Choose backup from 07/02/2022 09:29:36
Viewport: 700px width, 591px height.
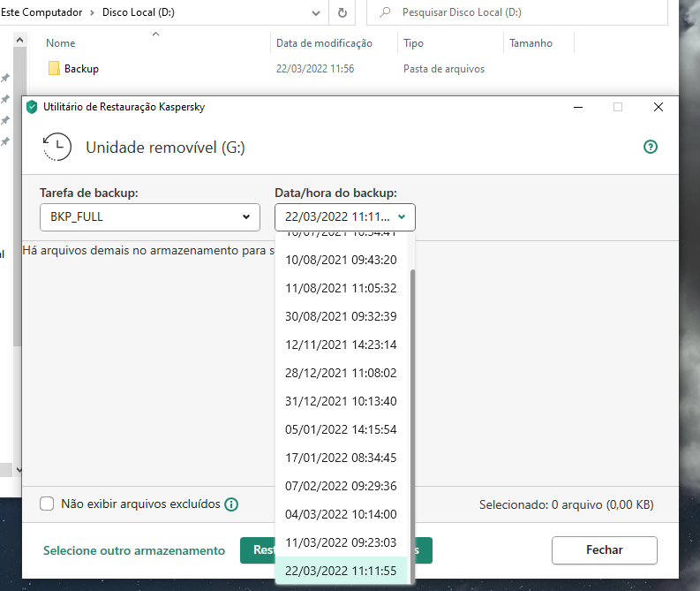(341, 486)
